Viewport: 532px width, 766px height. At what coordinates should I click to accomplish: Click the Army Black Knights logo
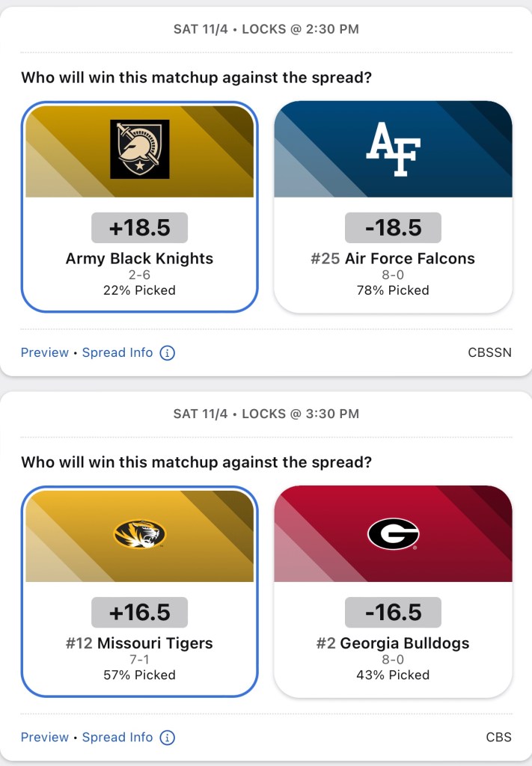(140, 150)
